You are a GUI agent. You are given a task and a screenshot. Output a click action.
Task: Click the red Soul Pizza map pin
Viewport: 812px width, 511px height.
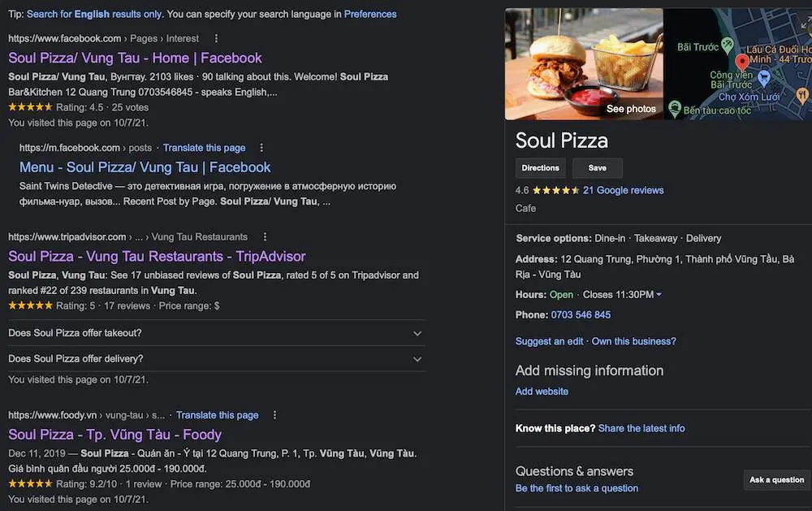tap(742, 63)
